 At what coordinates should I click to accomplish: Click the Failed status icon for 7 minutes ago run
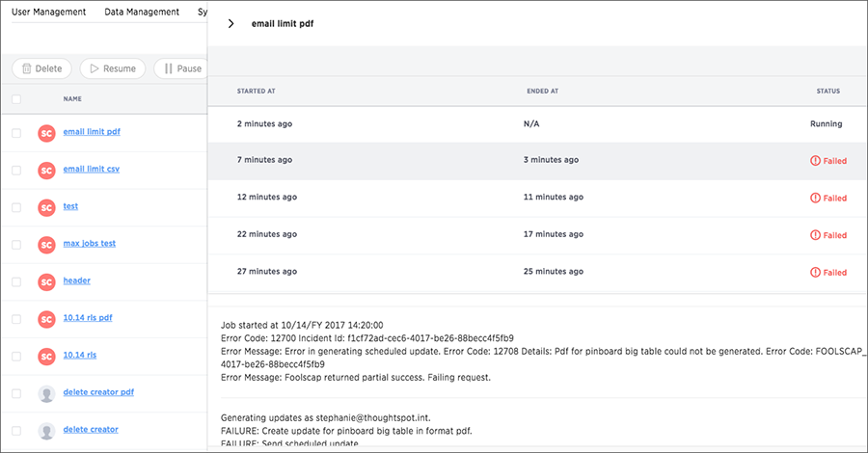[x=815, y=160]
